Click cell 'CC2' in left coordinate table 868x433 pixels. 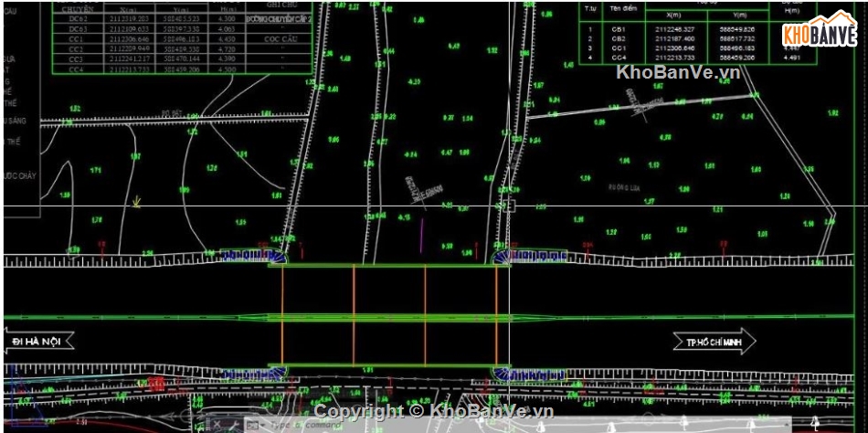point(78,49)
